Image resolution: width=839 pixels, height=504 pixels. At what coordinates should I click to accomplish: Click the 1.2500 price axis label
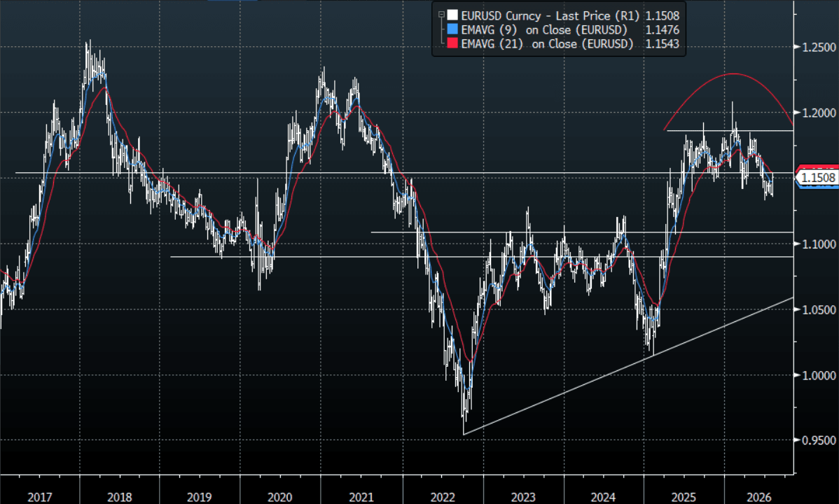click(819, 47)
